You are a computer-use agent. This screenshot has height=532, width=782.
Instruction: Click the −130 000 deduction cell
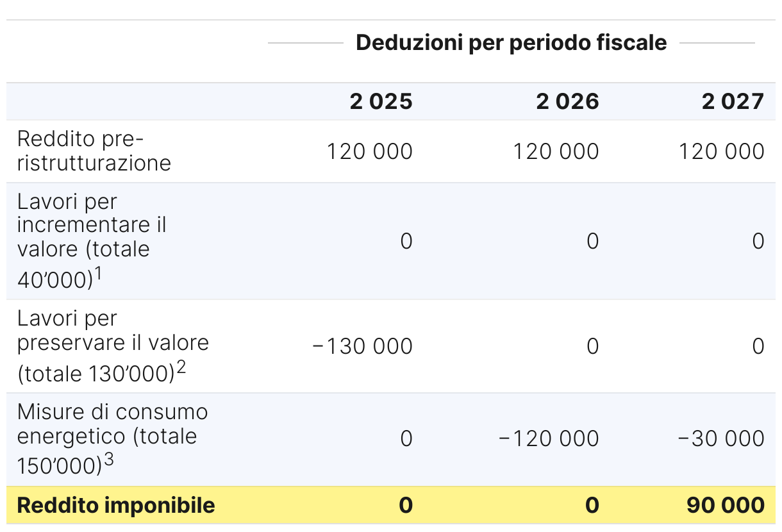[362, 346]
